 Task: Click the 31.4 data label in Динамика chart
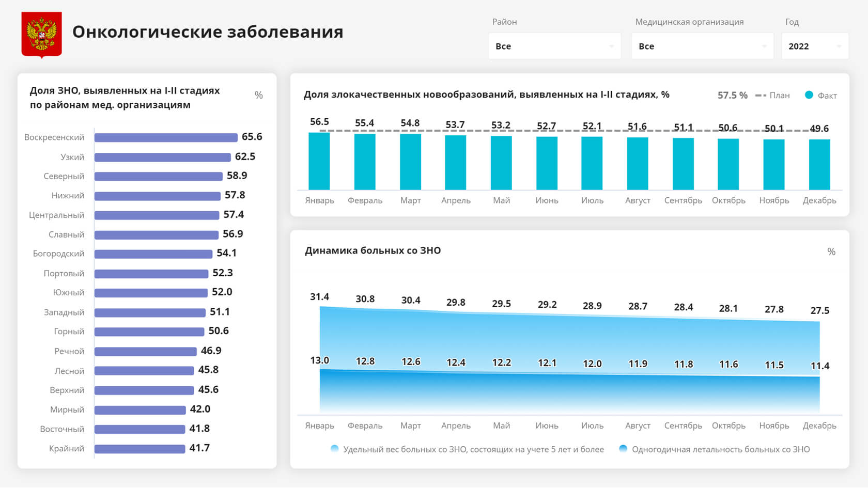[319, 297]
